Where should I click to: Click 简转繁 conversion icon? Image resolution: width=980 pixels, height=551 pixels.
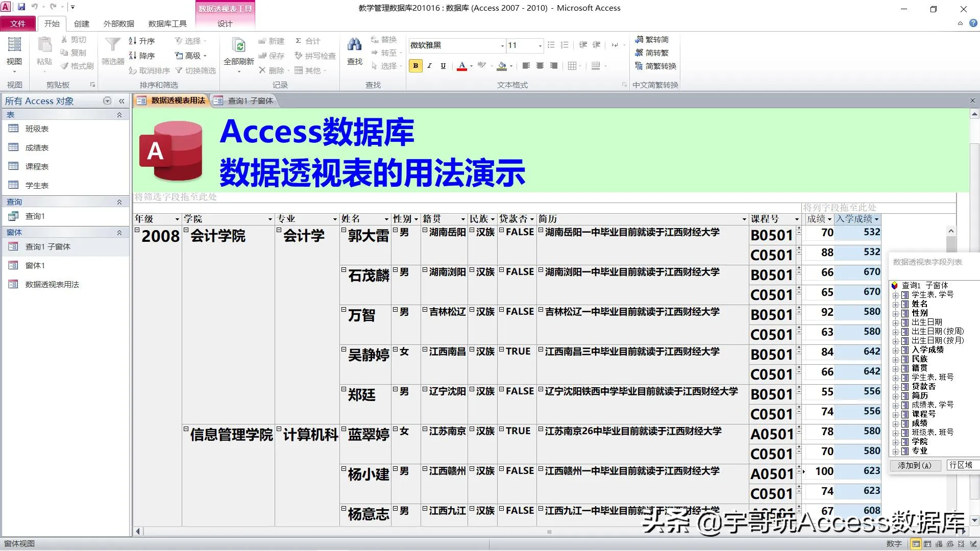[639, 53]
